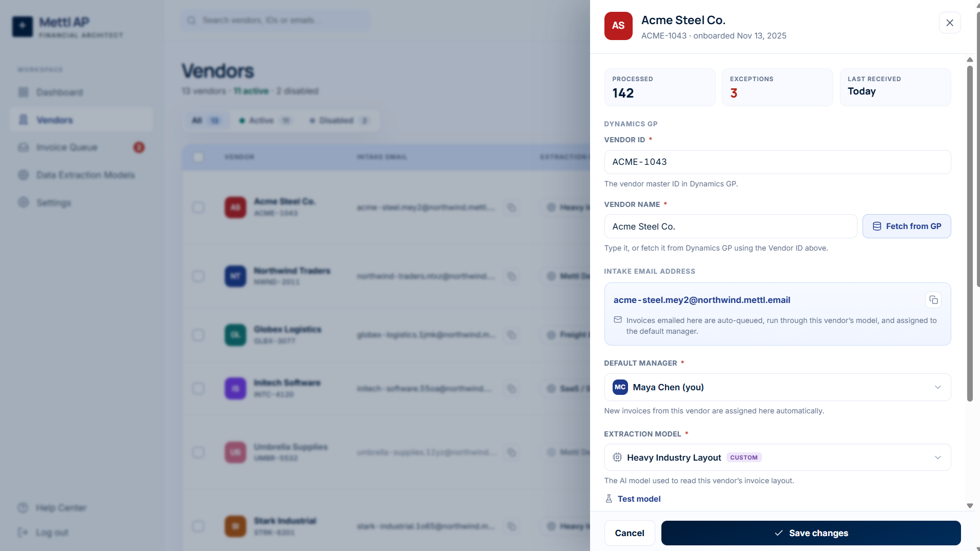Check the Northwind Traders row checkbox
980x551 pixels.
(x=198, y=276)
